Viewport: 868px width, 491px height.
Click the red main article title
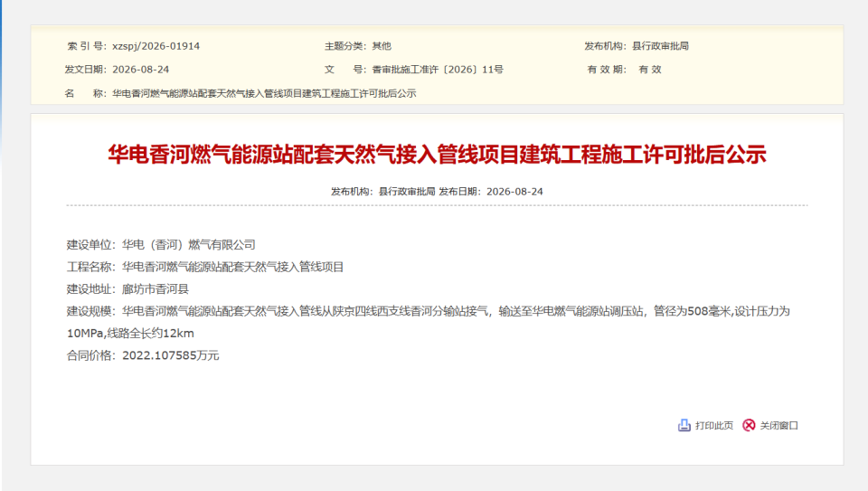pyautogui.click(x=437, y=155)
